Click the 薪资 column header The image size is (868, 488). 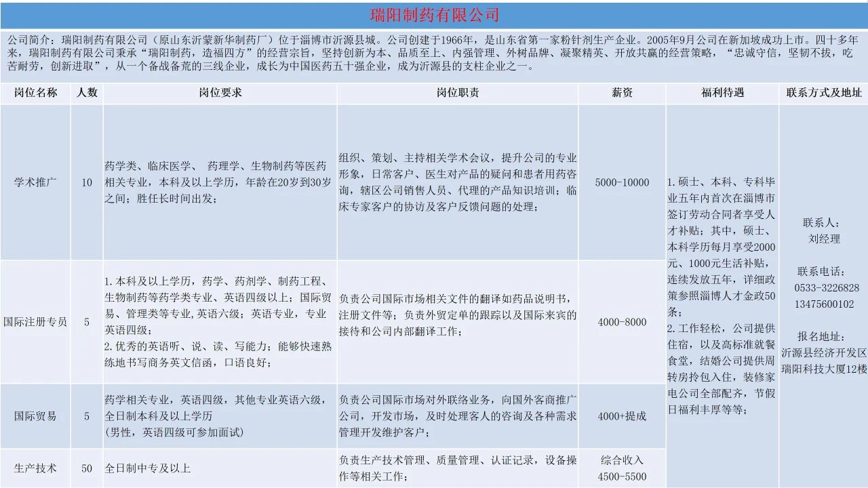tap(622, 93)
